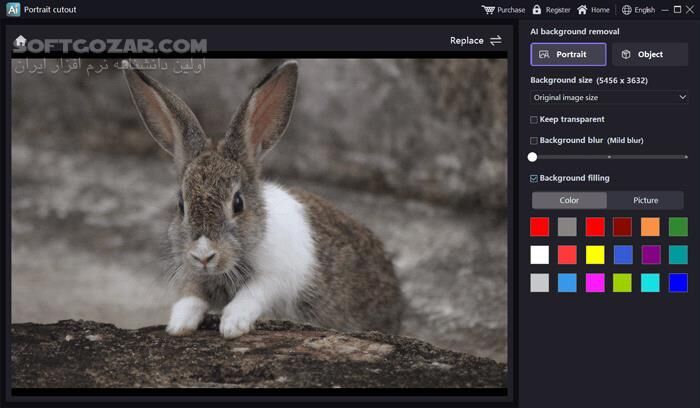Go to Home in the title bar
700x408 pixels.
point(582,10)
